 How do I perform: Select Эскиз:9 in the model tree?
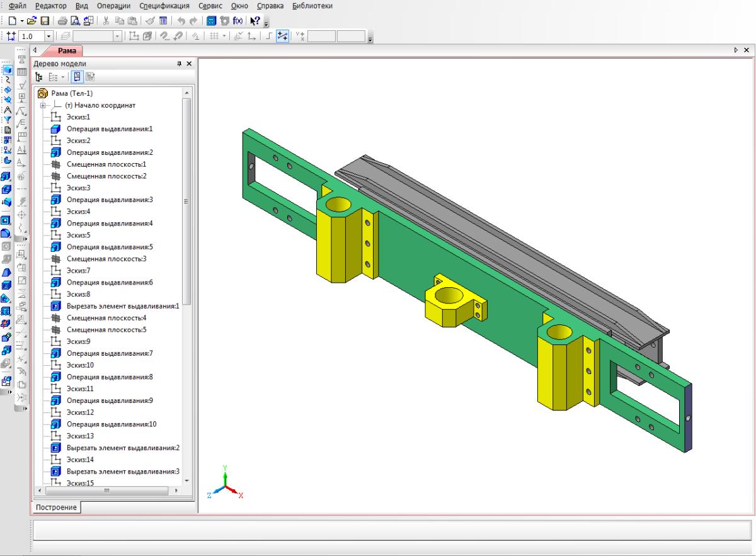[79, 341]
